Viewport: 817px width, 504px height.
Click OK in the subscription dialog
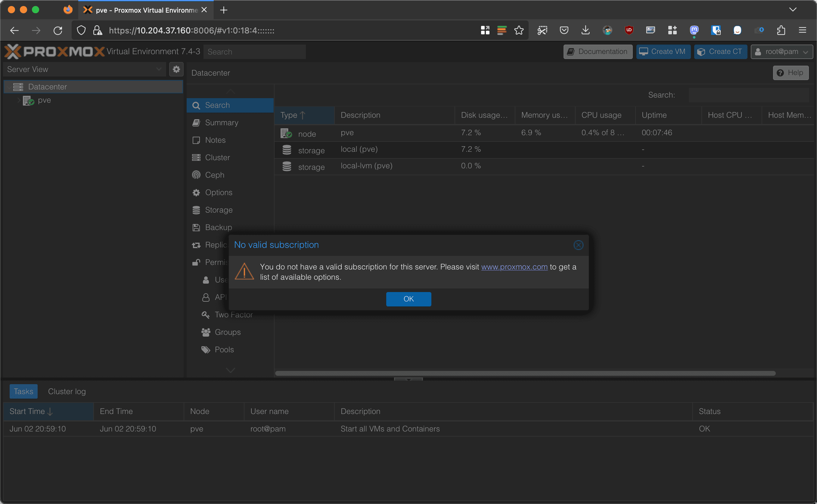click(x=408, y=299)
